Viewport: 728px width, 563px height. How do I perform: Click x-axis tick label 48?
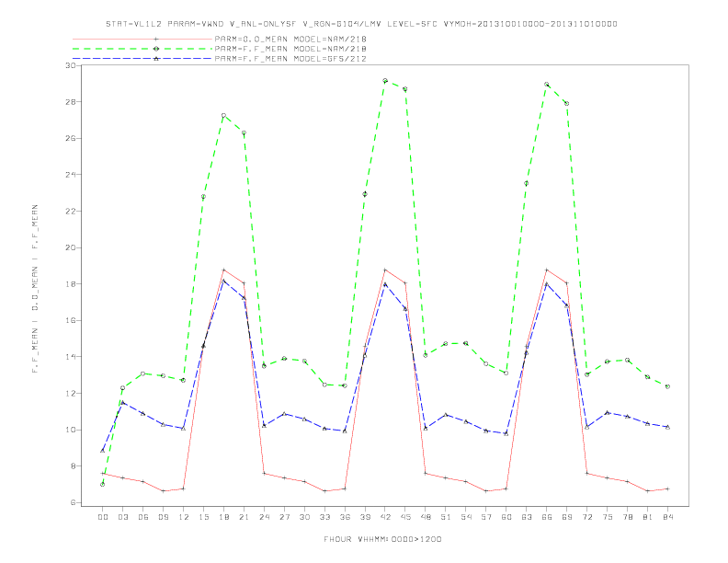pyautogui.click(x=426, y=517)
